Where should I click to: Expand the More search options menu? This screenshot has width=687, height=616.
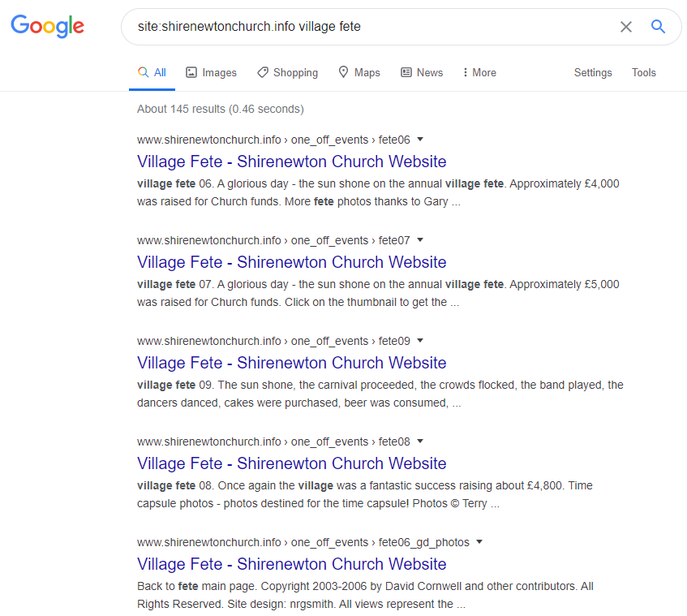tap(479, 73)
